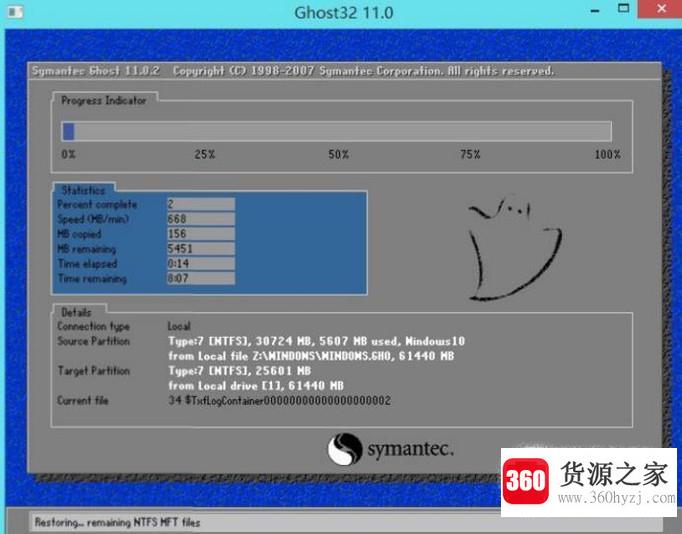Click the Statistics panel label

pos(84,190)
